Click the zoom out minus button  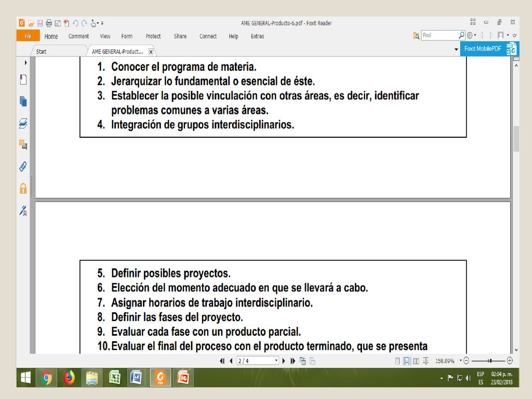[x=467, y=361]
